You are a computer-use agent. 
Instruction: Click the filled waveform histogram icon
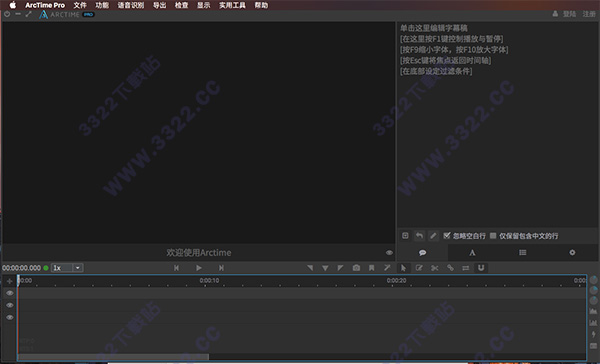pos(593,311)
